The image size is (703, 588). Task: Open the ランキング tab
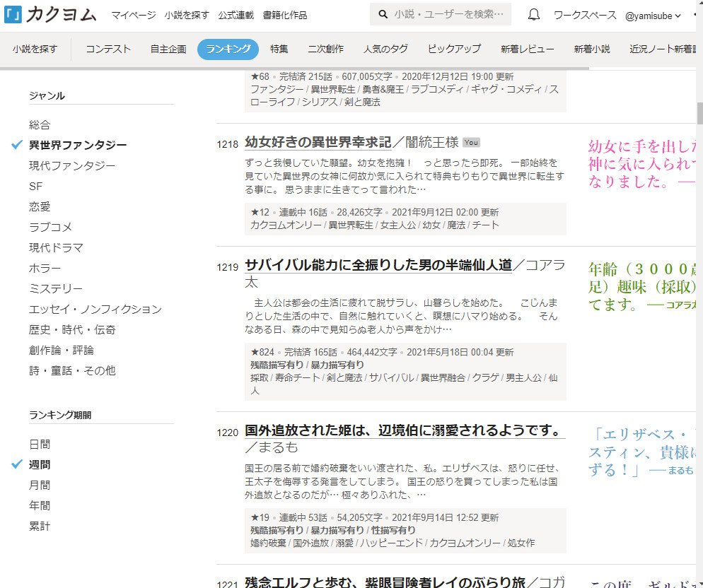[228, 49]
